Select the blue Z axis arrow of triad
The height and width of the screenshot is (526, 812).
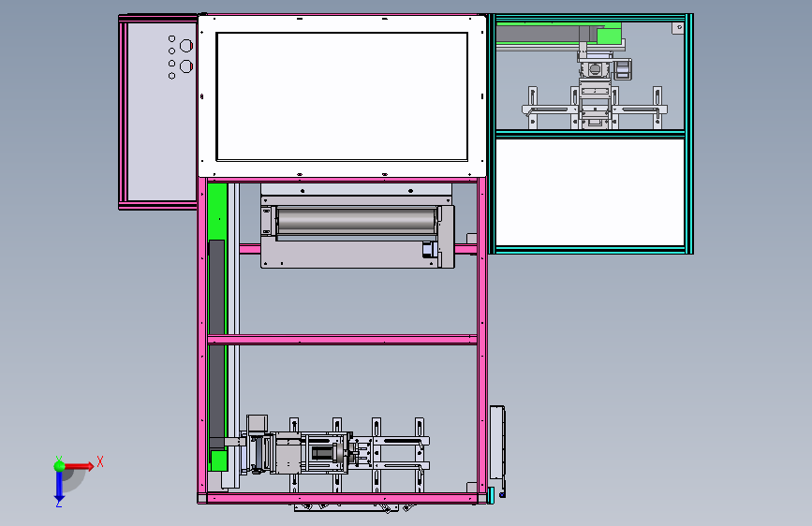[59, 488]
